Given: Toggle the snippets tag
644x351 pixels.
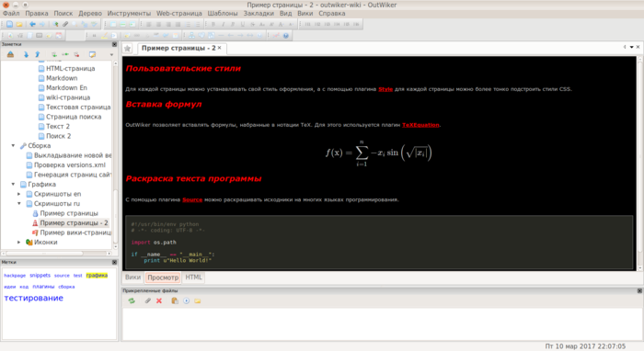Looking at the screenshot, I should click(40, 275).
